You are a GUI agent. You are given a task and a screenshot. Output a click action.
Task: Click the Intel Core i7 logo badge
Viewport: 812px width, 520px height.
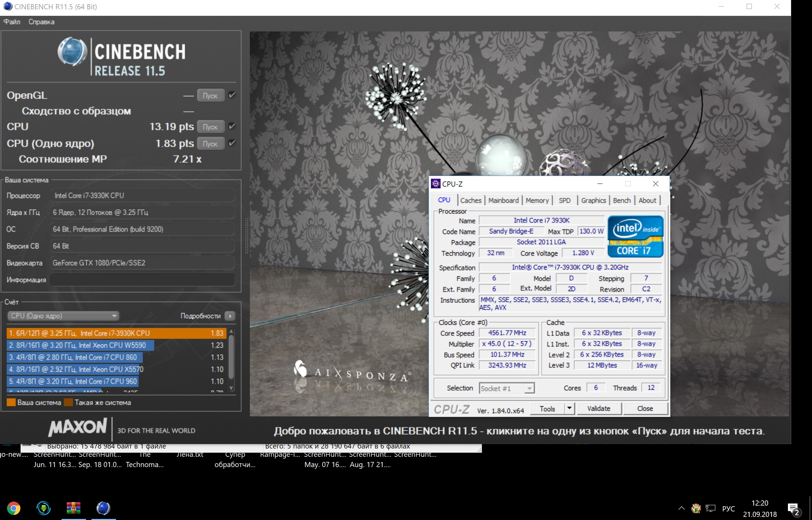635,236
